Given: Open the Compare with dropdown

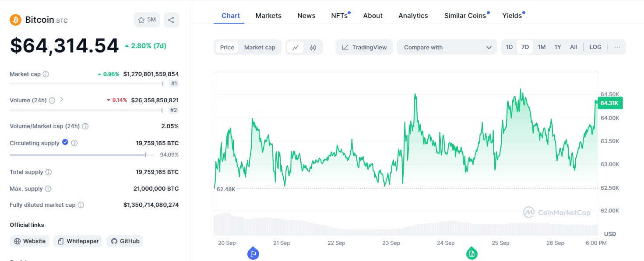Looking at the screenshot, I should point(447,47).
